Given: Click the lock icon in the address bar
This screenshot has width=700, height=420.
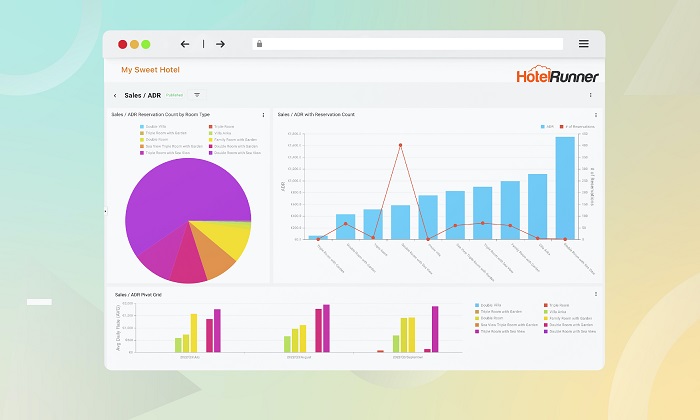Looking at the screenshot, I should point(259,44).
